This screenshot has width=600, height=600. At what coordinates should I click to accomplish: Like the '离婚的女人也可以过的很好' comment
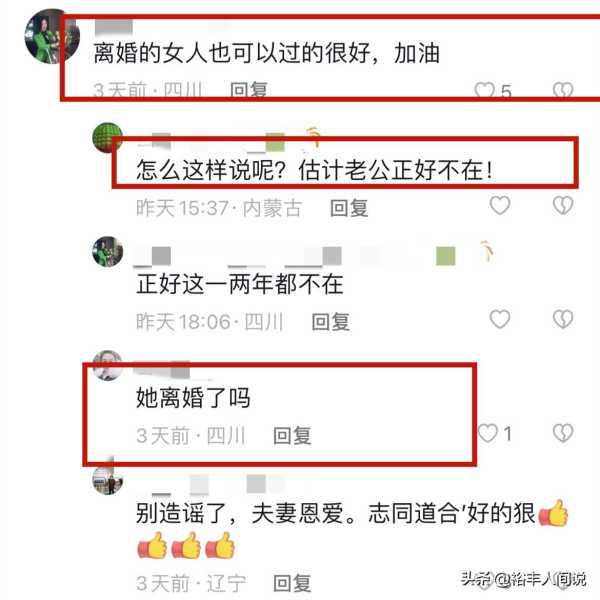484,90
